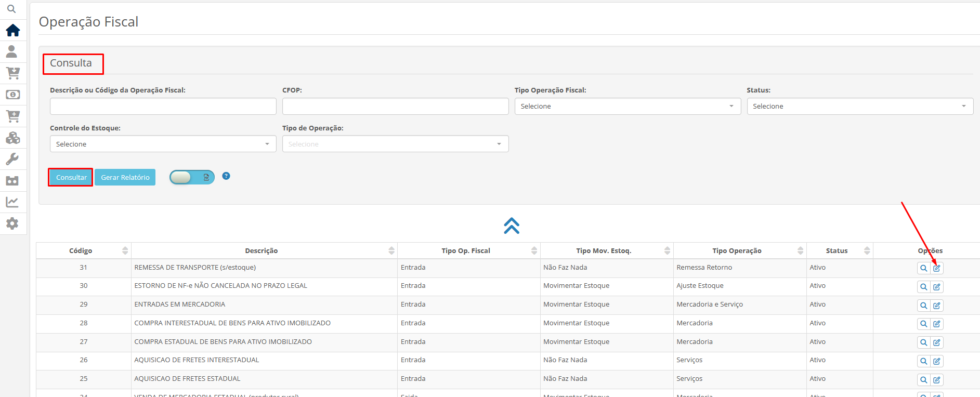The height and width of the screenshot is (397, 980).
Task: Open the Tipo Operação Fiscal dropdown
Action: (628, 106)
